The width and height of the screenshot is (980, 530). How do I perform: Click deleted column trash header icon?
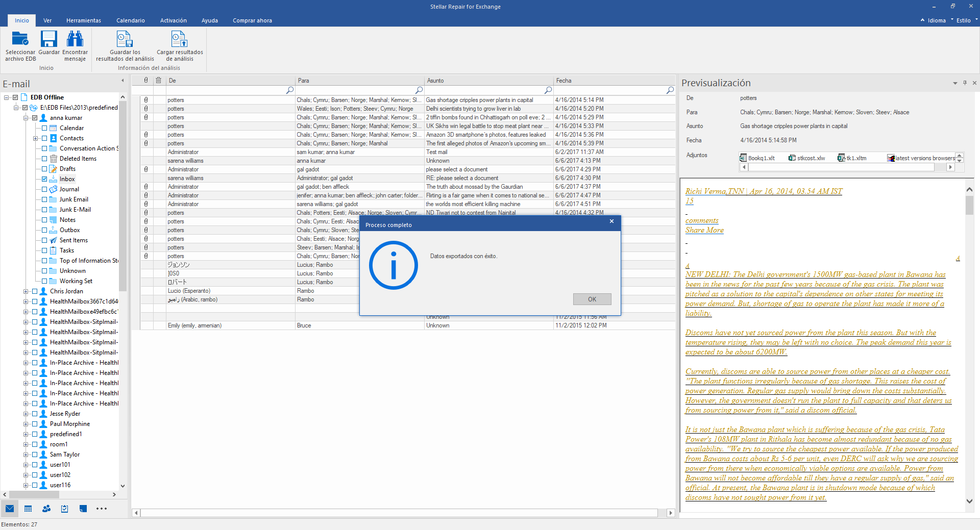159,80
